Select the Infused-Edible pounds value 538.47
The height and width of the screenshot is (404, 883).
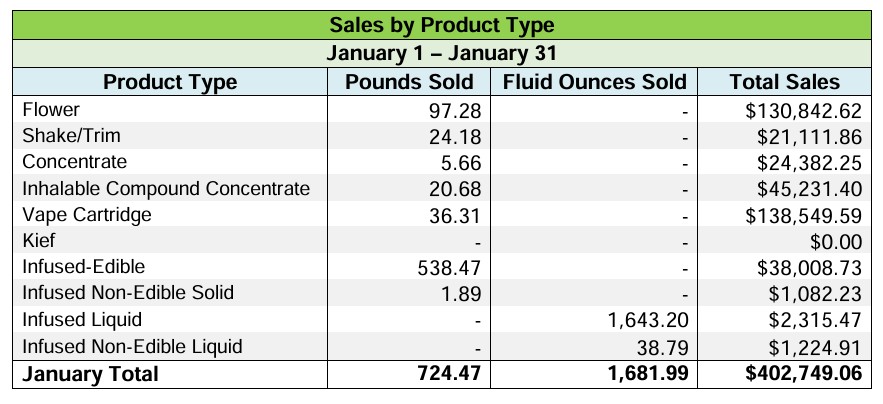[450, 268]
